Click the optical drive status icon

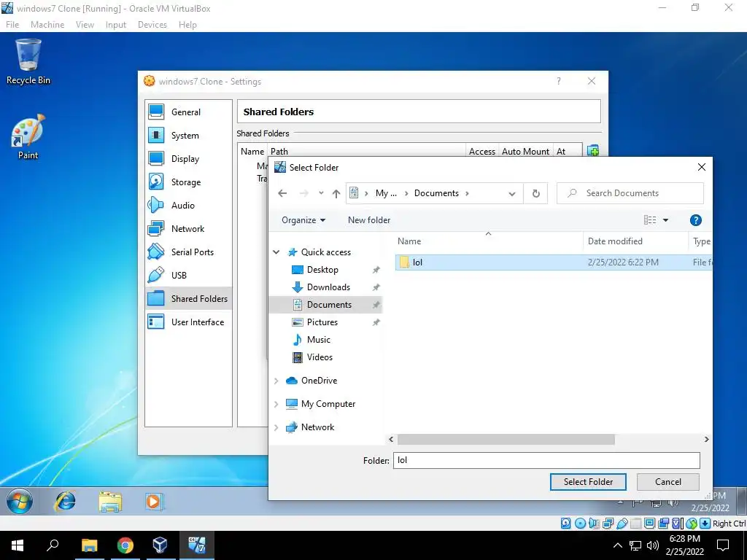click(580, 524)
